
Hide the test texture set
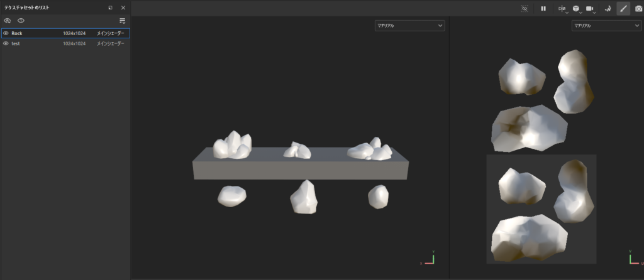click(x=6, y=44)
